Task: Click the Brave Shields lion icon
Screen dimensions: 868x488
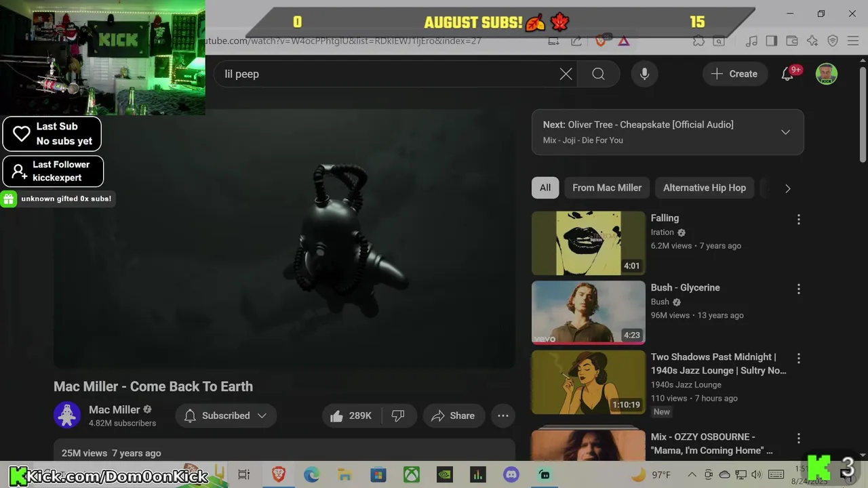Action: (600, 41)
